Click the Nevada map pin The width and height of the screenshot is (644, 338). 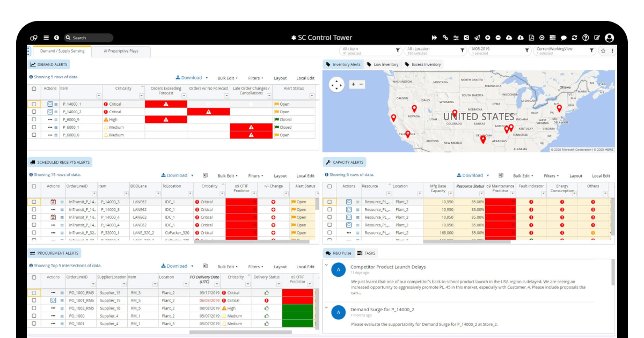coord(414,108)
